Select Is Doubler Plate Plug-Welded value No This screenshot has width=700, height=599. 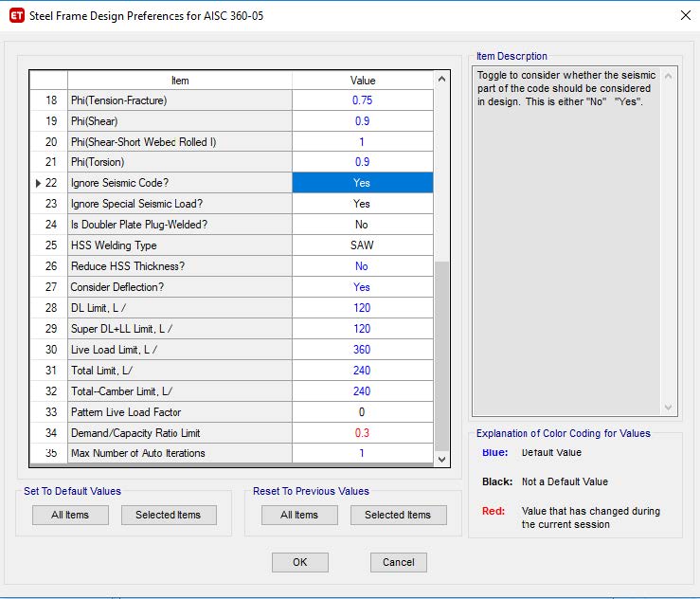pyautogui.click(x=363, y=225)
